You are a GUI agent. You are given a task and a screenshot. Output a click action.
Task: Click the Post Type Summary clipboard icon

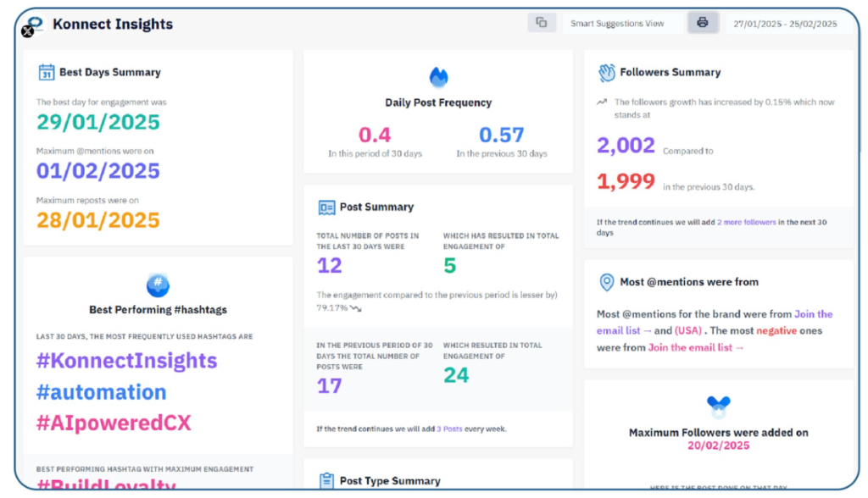point(327,480)
